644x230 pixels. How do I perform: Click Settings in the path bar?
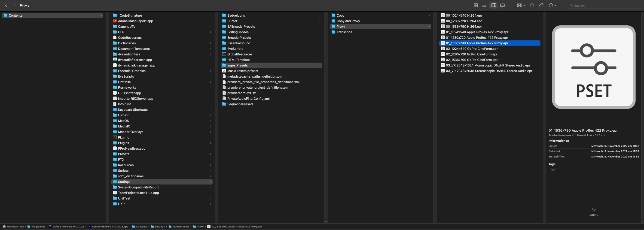pyautogui.click(x=158, y=227)
